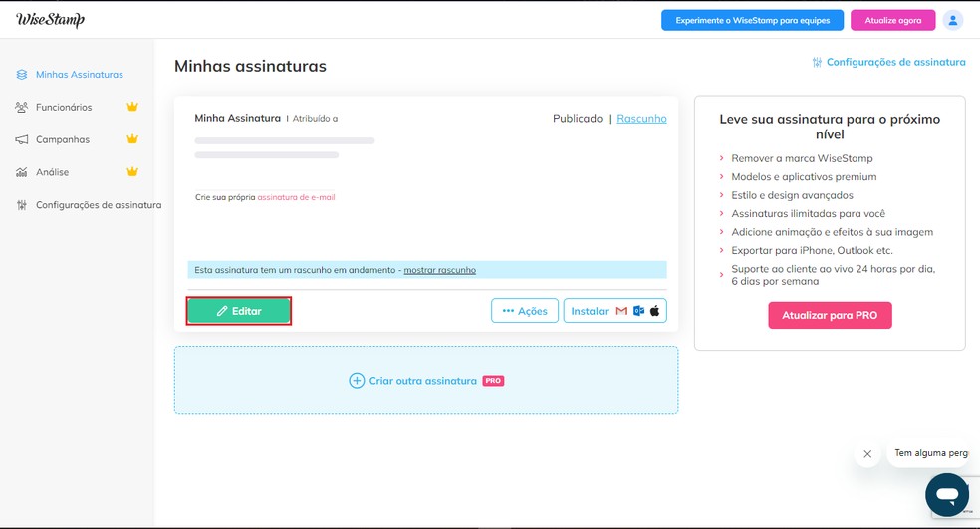Switch to the Rascunho tab
Viewport: 980px width, 529px height.
point(641,119)
